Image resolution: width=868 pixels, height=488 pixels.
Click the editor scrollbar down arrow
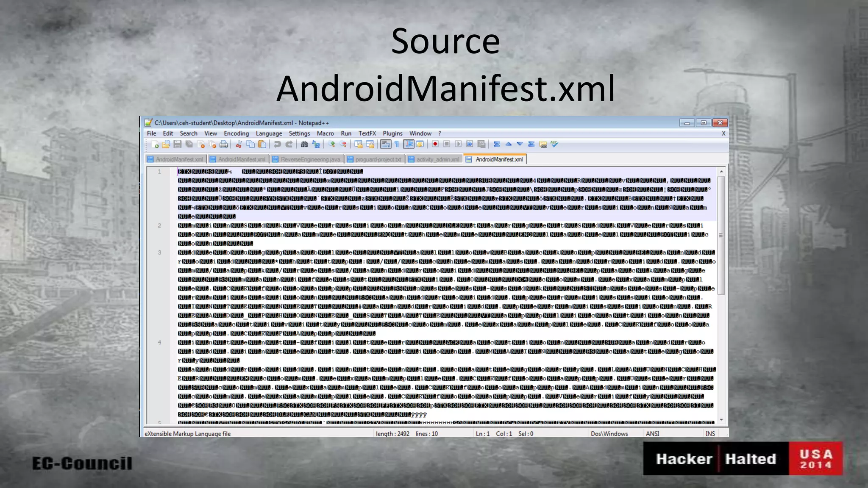tap(721, 420)
